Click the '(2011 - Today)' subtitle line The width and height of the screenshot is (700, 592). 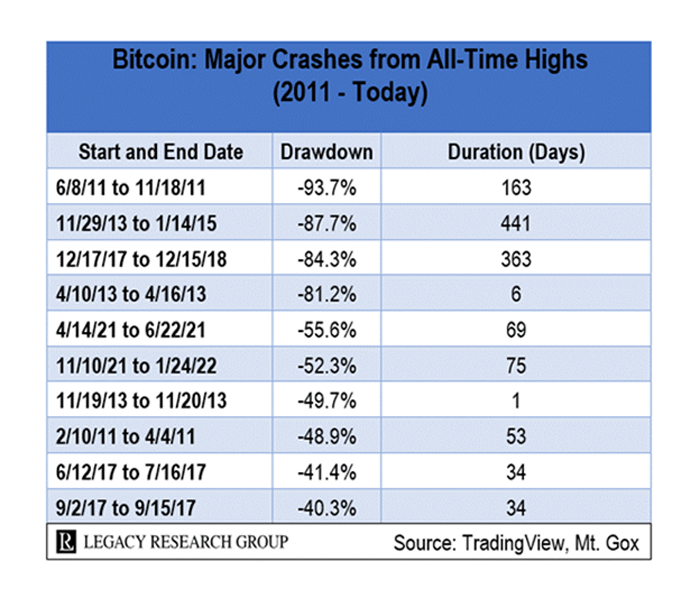tap(349, 95)
